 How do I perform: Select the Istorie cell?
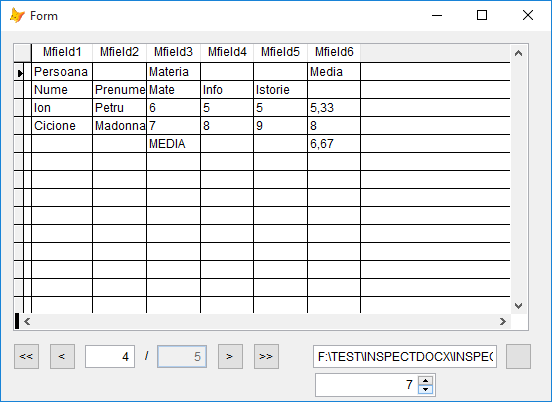point(280,90)
